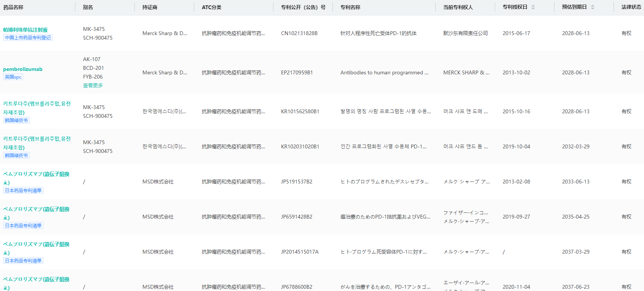The height and width of the screenshot is (291, 644).
Task: Click grant date 2013-10-02
Action: 516,73
